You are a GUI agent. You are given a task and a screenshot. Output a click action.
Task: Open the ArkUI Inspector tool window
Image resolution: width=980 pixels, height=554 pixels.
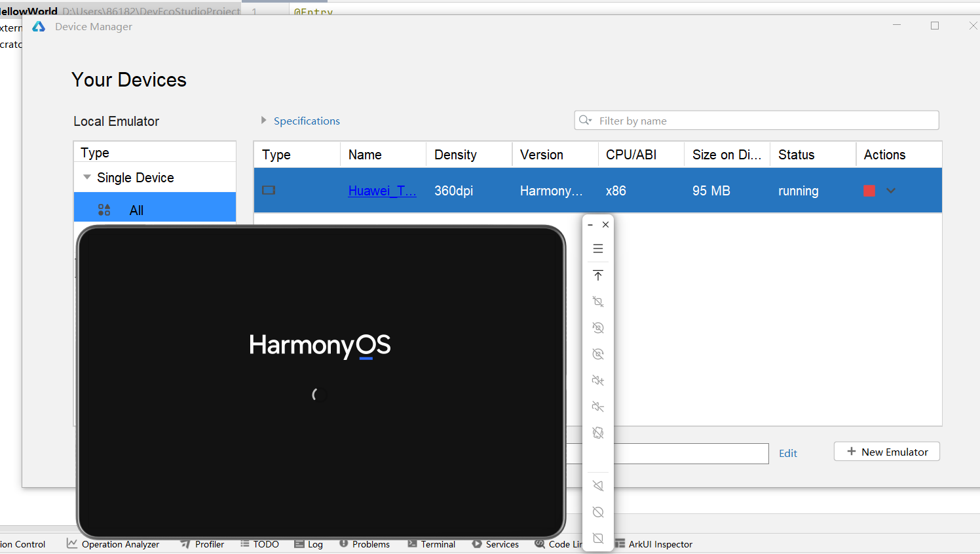654,544
